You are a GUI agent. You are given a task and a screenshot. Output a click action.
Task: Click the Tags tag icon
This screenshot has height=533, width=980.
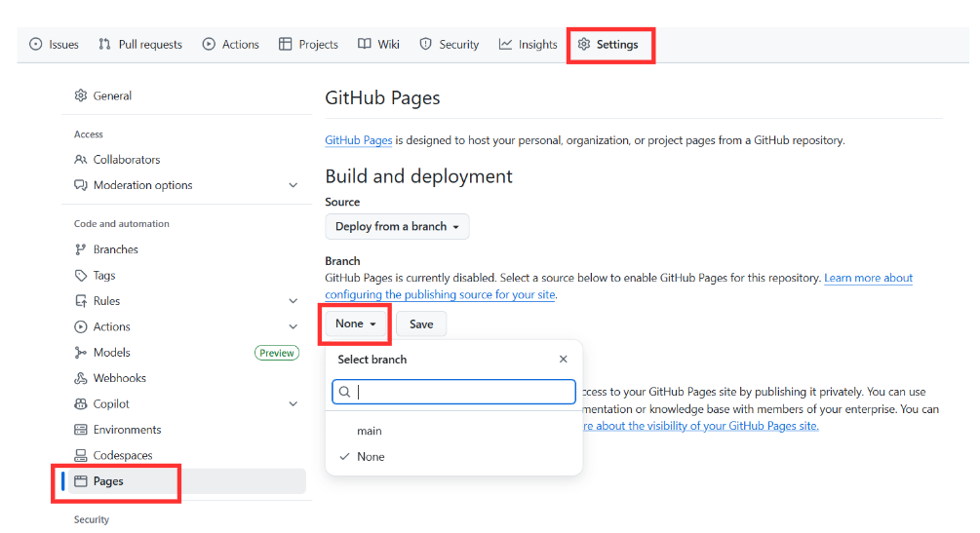pyautogui.click(x=81, y=275)
